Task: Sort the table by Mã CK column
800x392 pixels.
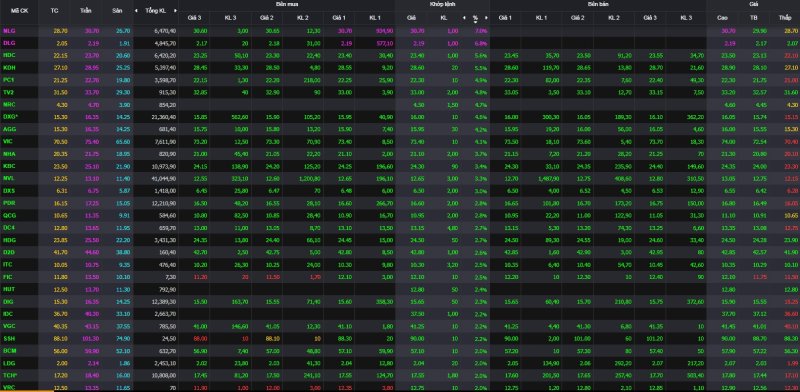Action: 19,11
